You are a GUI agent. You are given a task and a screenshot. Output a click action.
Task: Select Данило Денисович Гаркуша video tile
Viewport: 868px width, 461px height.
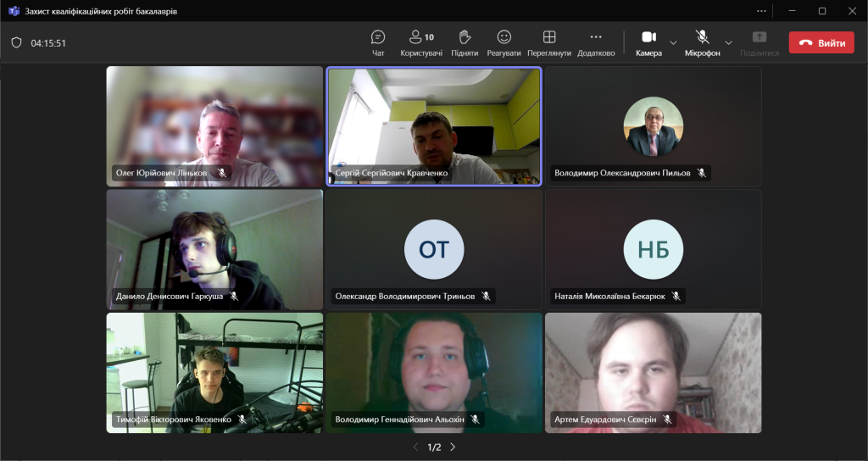coord(214,250)
